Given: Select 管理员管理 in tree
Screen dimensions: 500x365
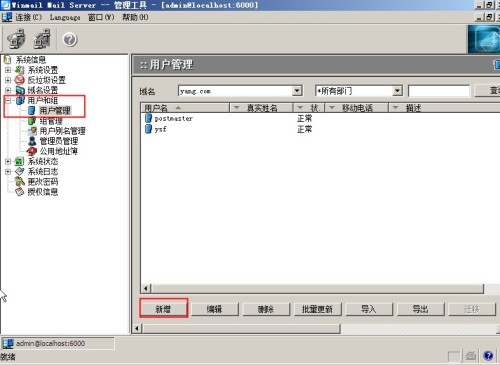Looking at the screenshot, I should 59,141.
